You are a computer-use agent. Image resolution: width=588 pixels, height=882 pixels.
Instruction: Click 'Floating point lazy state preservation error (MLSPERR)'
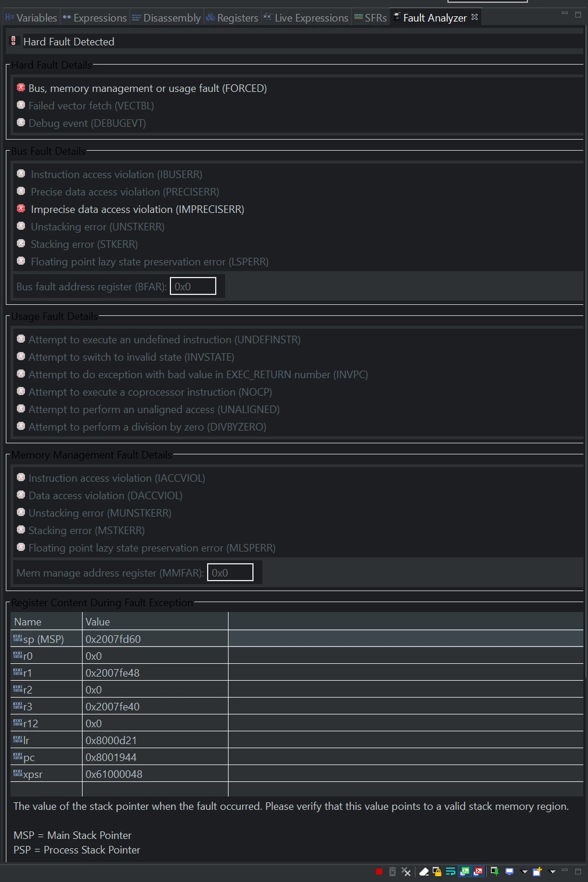[152, 548]
